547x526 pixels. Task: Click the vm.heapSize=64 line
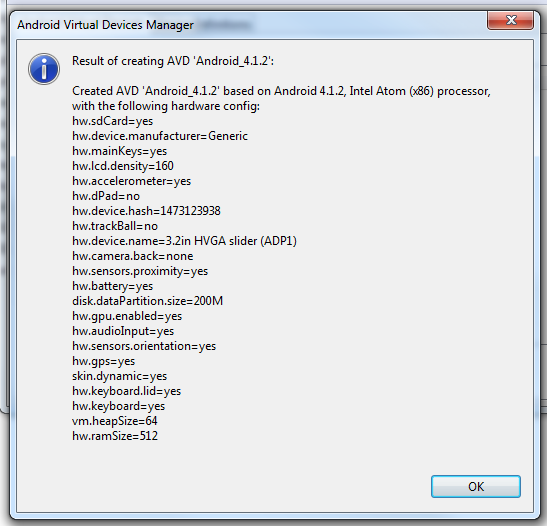coord(114,421)
